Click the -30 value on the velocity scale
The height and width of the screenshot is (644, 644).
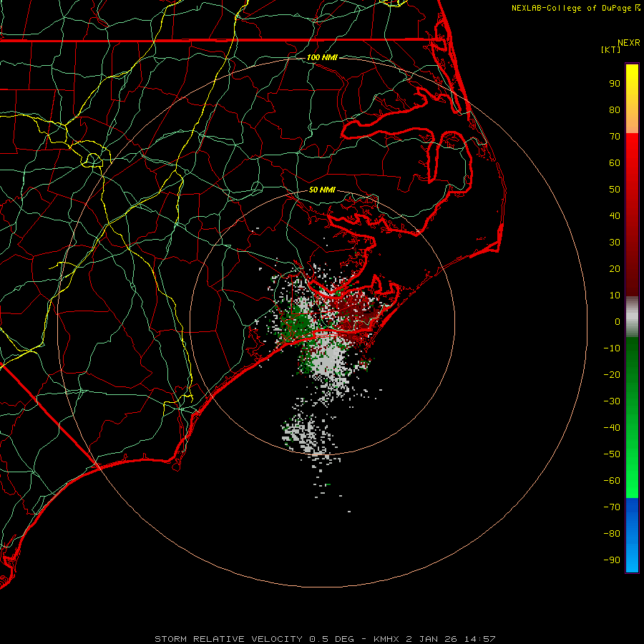coord(612,401)
